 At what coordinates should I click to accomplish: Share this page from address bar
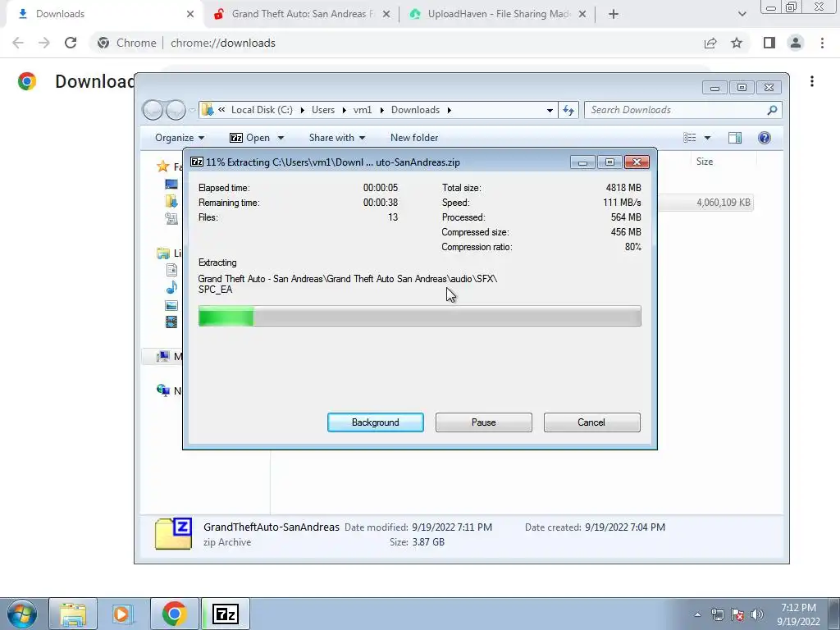pos(710,43)
